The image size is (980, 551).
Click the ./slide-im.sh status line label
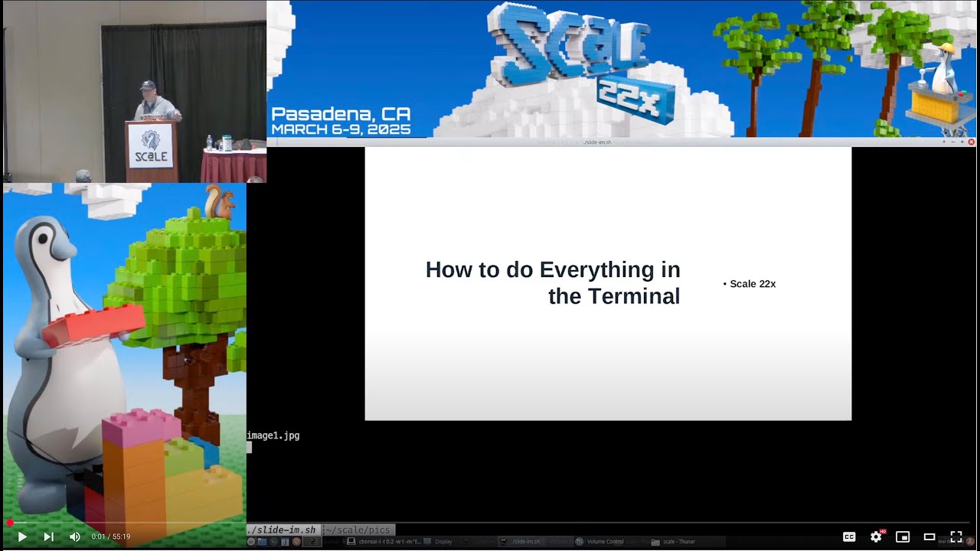(283, 530)
